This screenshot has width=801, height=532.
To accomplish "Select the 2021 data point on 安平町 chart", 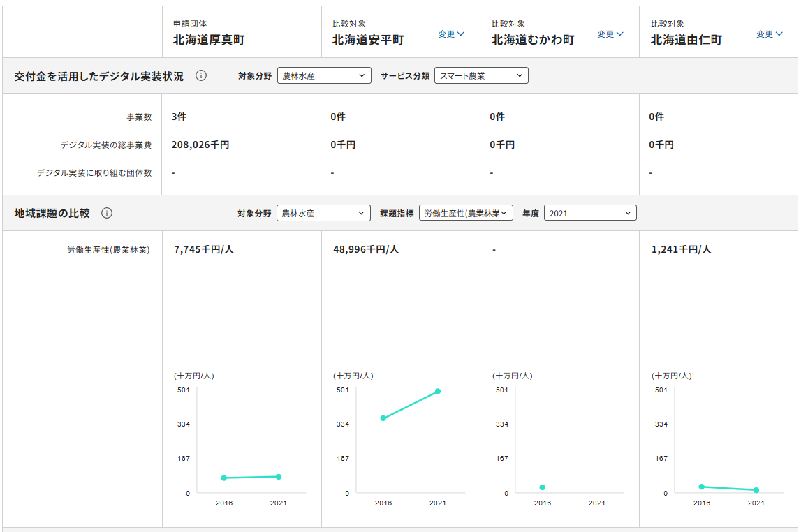I will click(439, 392).
